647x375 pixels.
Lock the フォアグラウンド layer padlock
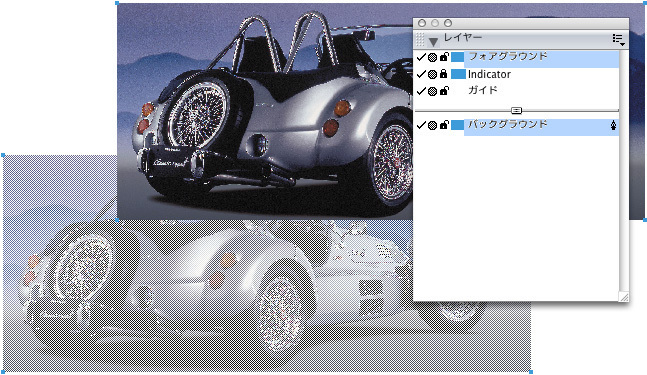tap(444, 57)
